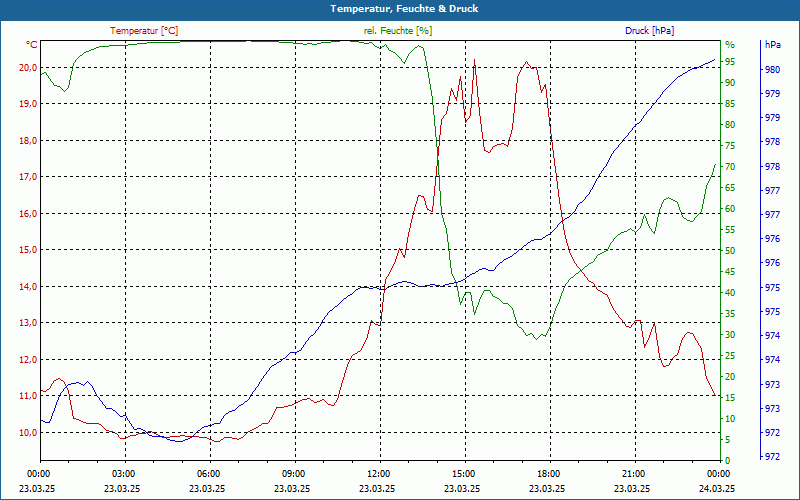Click the '10,0' temperature axis tick
800x500 pixels.
pyautogui.click(x=28, y=433)
